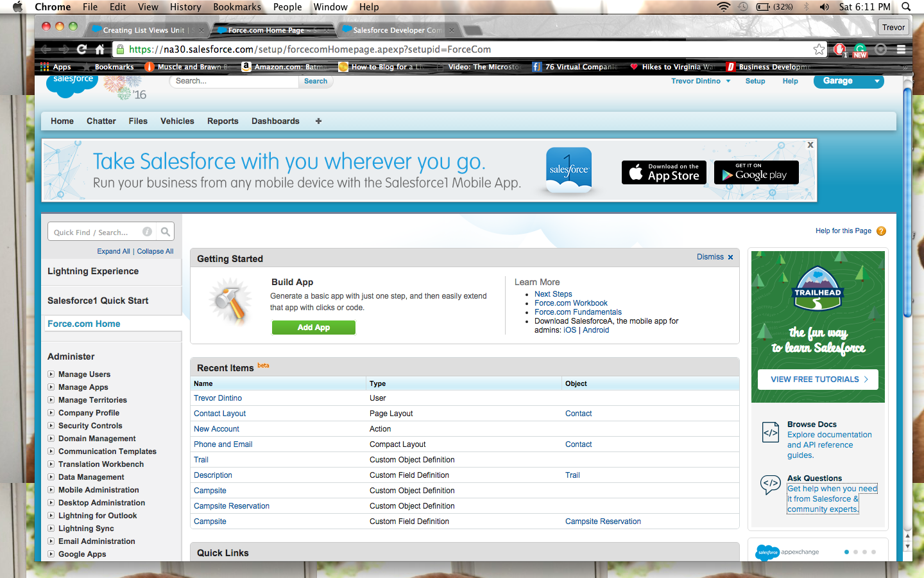Open the Reports tab

point(223,121)
